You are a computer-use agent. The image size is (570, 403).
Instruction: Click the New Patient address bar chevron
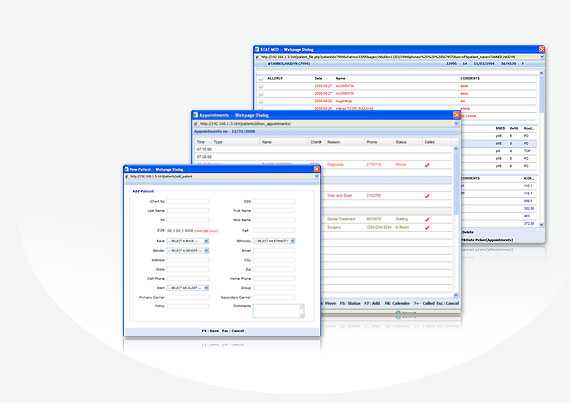click(x=317, y=176)
